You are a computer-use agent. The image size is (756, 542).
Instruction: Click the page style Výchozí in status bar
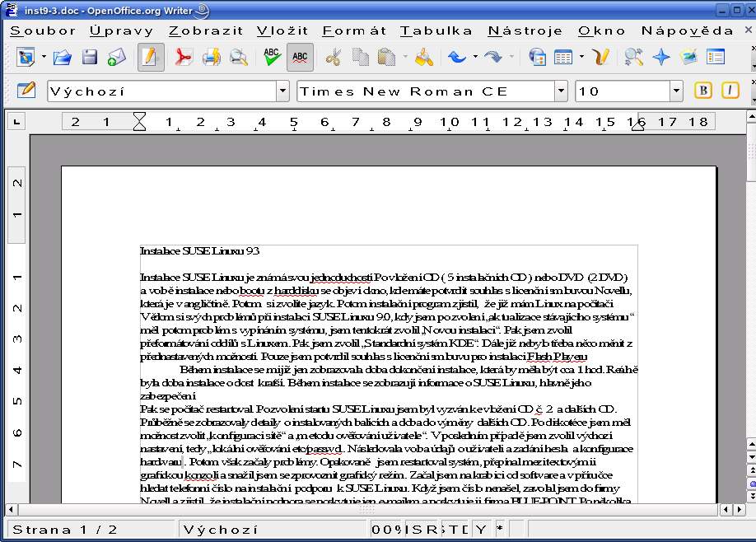[x=273, y=530]
